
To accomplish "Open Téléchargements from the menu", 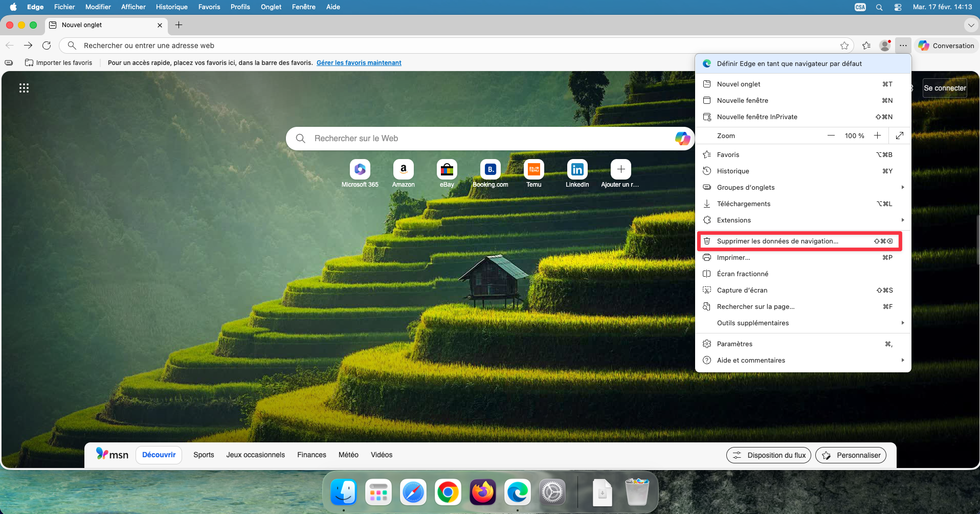I will [x=804, y=204].
